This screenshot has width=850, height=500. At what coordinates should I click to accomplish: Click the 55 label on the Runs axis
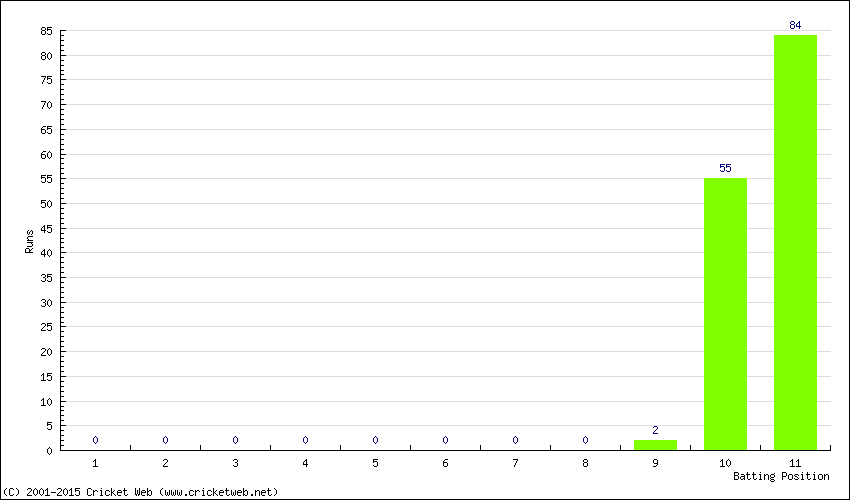(x=46, y=179)
